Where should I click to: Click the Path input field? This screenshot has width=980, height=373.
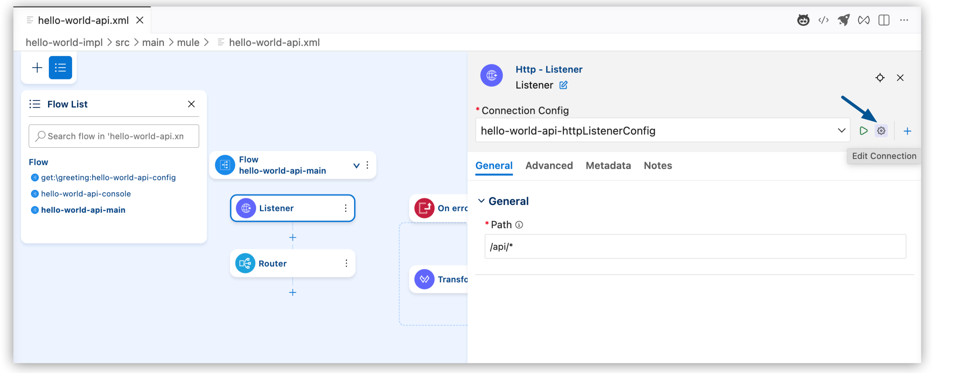[695, 246]
